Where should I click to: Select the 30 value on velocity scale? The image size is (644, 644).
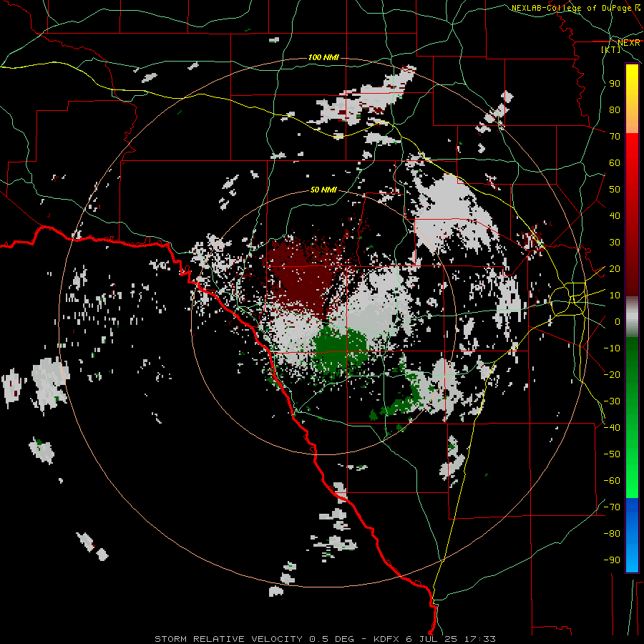pyautogui.click(x=615, y=243)
